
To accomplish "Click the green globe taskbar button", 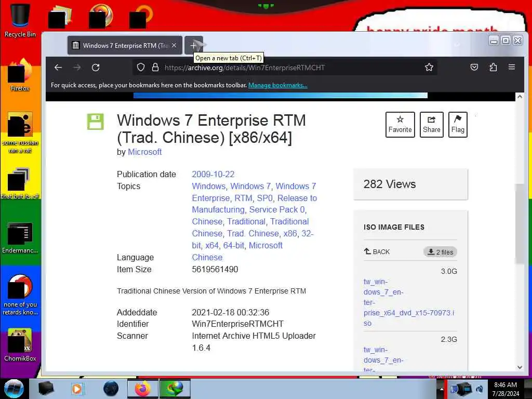I will (x=175, y=389).
